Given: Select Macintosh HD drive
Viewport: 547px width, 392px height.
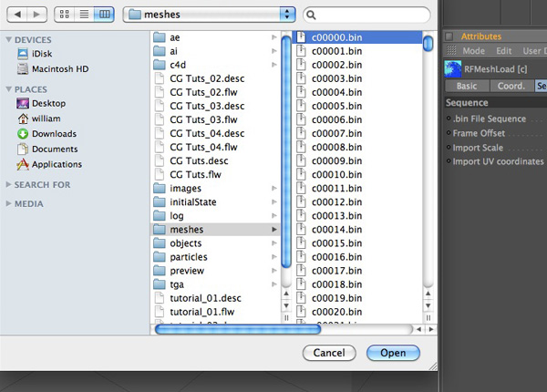Looking at the screenshot, I should (x=53, y=69).
